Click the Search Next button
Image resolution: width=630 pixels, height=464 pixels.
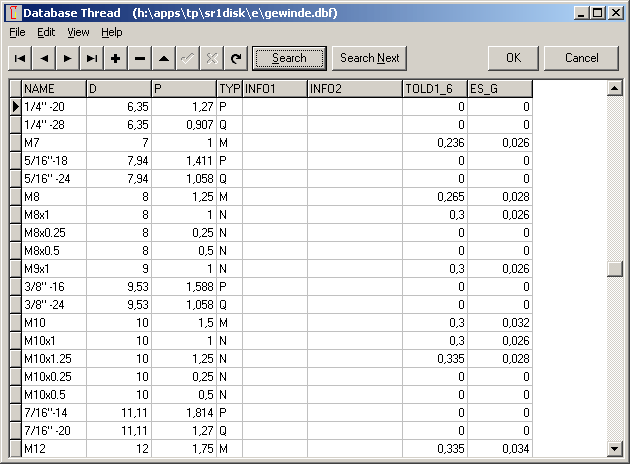coord(370,58)
